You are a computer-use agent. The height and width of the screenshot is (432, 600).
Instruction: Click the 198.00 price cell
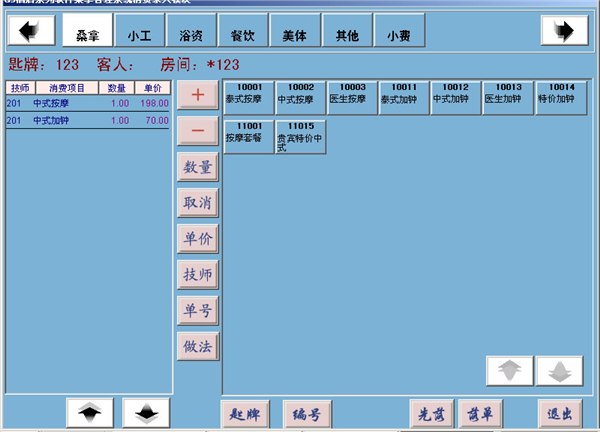[x=154, y=103]
